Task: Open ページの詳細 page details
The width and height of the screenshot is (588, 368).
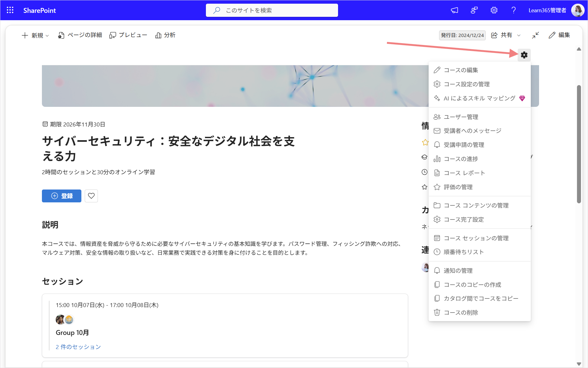Action: click(x=80, y=35)
